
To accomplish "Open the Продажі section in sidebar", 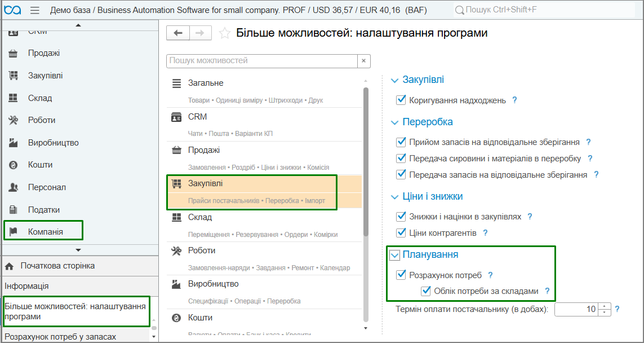I will point(44,54).
